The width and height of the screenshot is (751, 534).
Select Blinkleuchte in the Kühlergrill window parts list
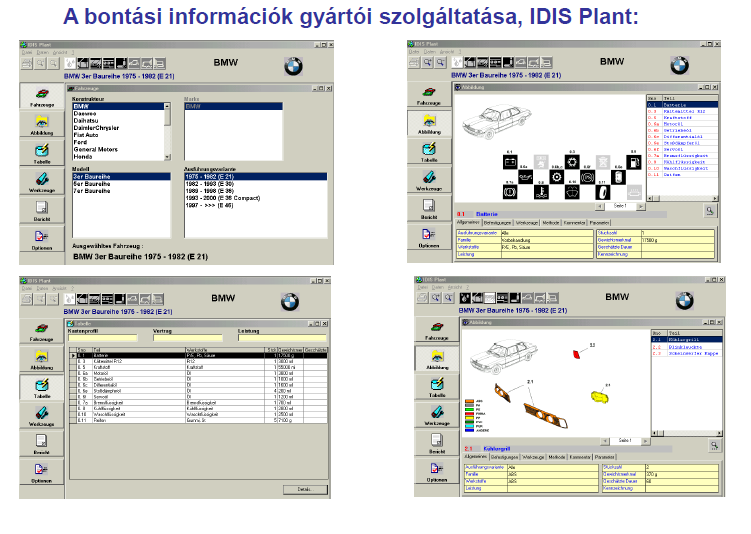pyautogui.click(x=687, y=347)
